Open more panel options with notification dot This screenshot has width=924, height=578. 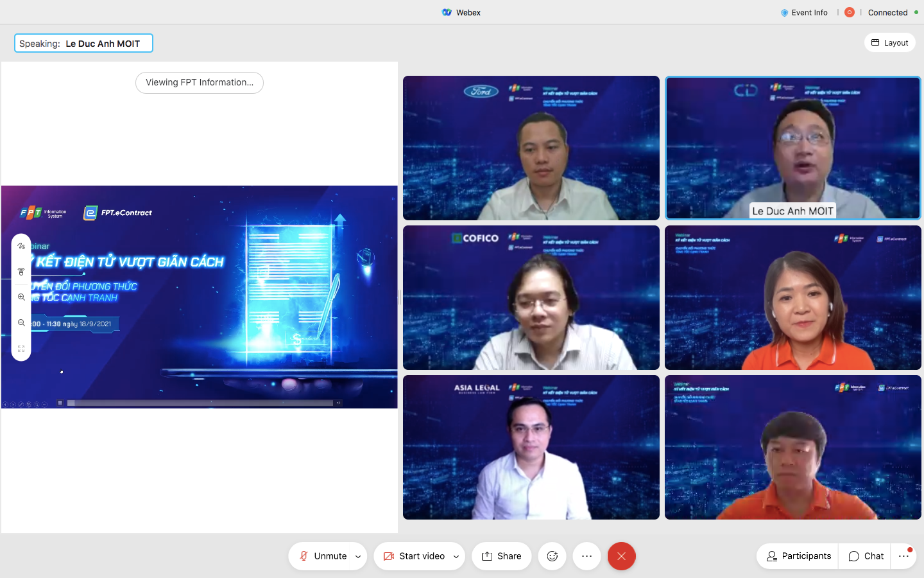pyautogui.click(x=903, y=556)
